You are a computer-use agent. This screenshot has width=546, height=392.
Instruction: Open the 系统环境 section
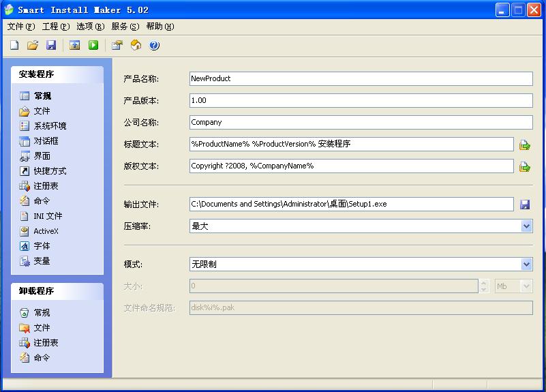[43, 125]
